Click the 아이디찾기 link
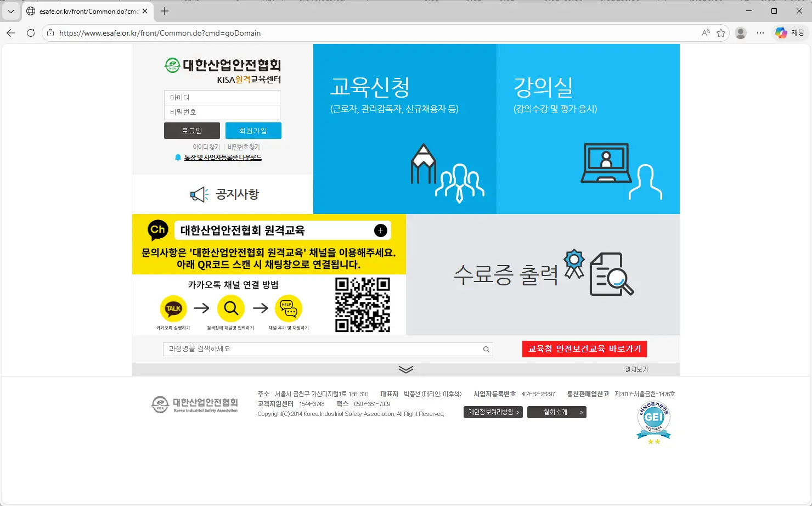The height and width of the screenshot is (506, 812). click(x=207, y=147)
